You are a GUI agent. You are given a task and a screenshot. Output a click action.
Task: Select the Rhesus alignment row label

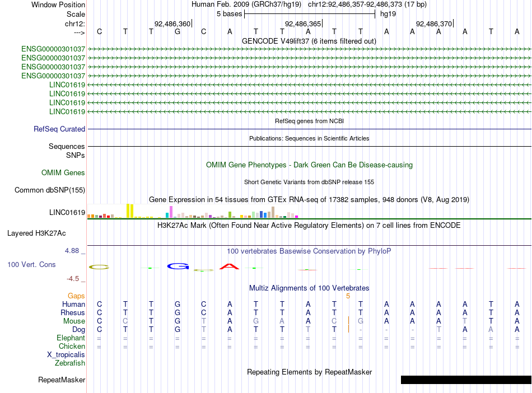coord(73,312)
